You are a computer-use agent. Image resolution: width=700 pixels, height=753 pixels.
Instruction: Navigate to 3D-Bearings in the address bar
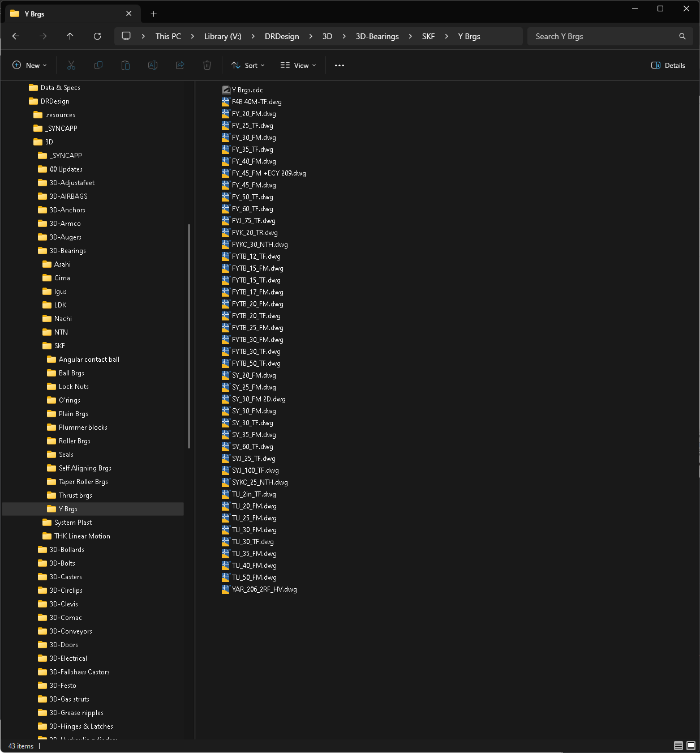point(377,36)
